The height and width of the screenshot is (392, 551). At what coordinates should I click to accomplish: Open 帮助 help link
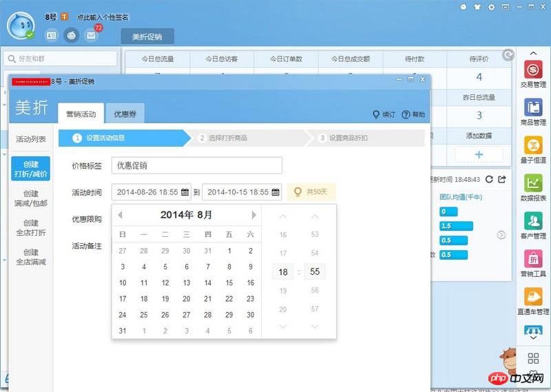pos(413,114)
